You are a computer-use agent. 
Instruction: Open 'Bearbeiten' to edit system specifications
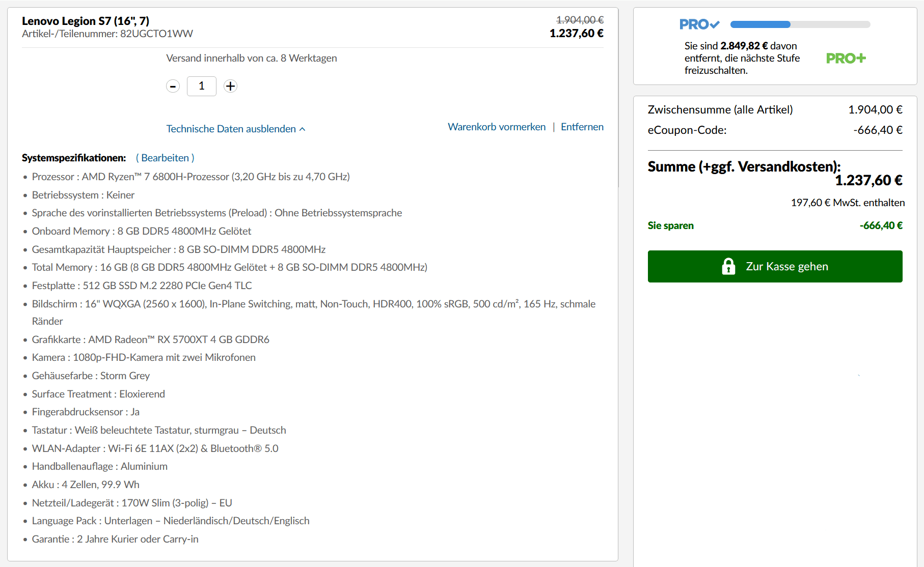pyautogui.click(x=165, y=158)
